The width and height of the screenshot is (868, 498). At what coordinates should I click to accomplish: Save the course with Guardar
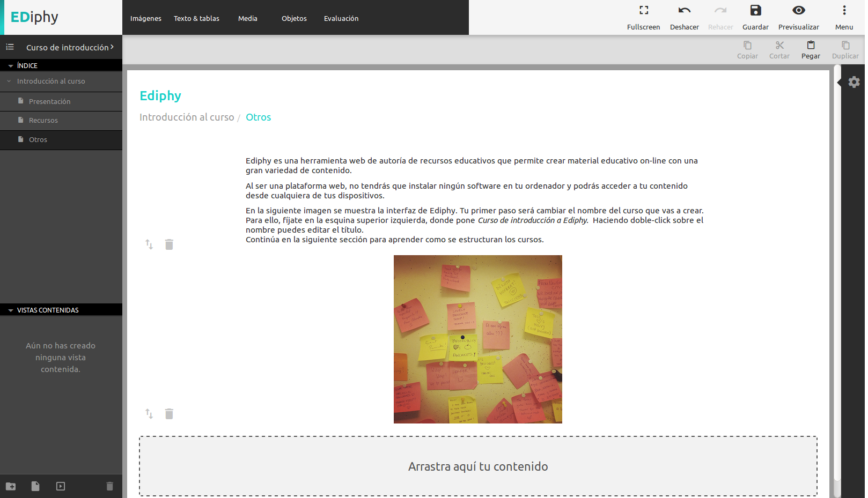755,18
